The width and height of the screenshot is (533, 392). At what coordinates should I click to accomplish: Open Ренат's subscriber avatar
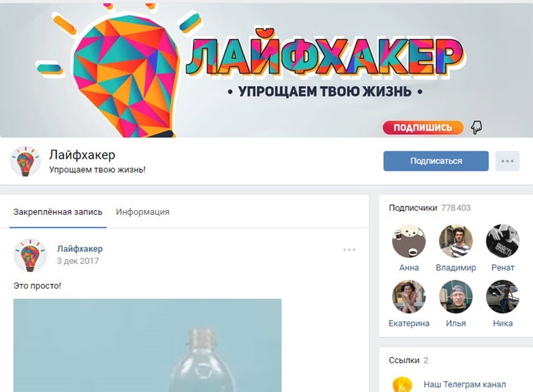point(502,241)
